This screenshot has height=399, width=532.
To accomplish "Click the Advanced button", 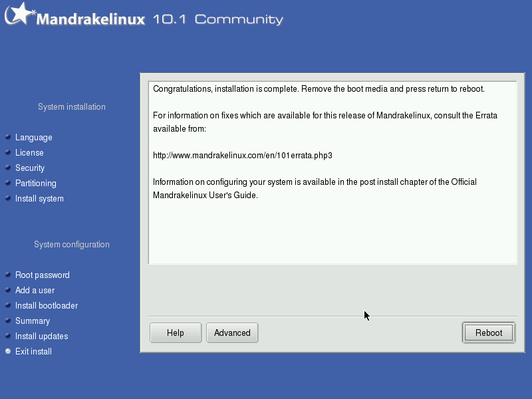I will 232,332.
